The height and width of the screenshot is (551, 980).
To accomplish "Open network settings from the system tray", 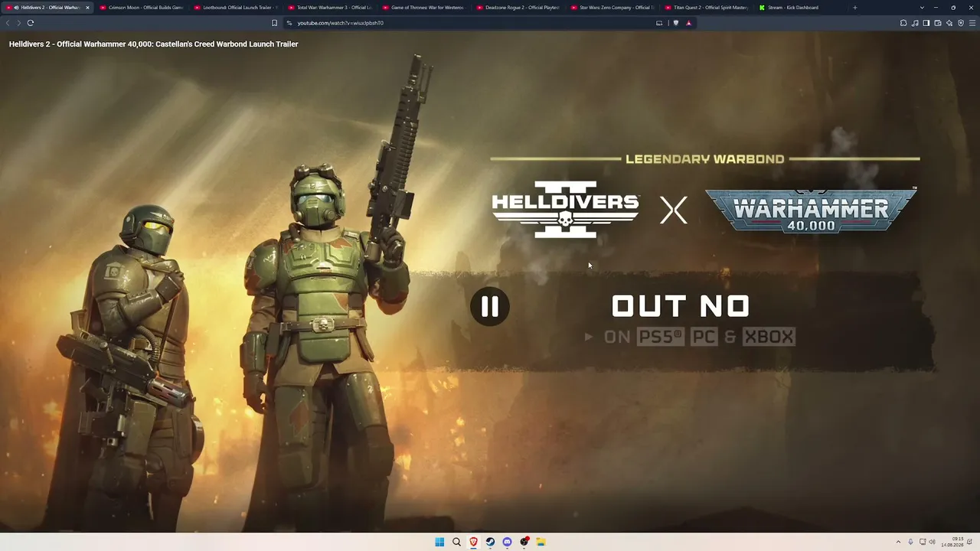I will click(923, 542).
